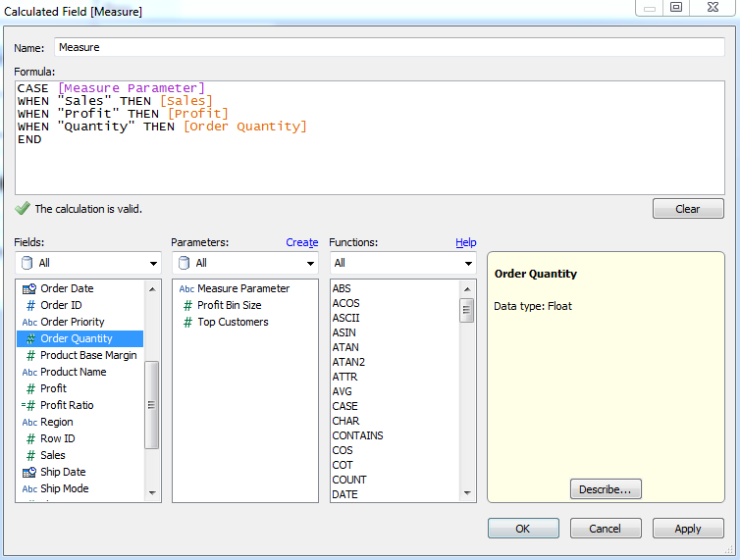Click the Abc icon beside Region

(29, 423)
